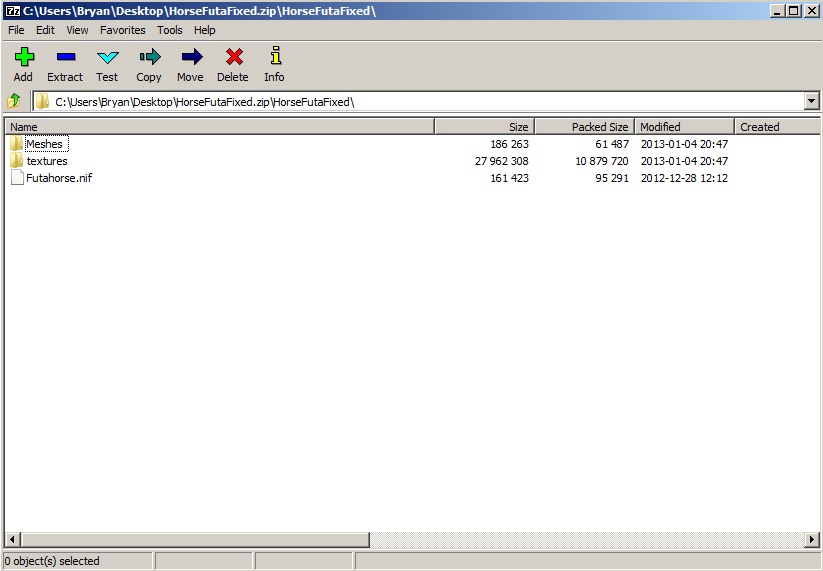Open the Favorites menu
823x571 pixels.
click(122, 30)
